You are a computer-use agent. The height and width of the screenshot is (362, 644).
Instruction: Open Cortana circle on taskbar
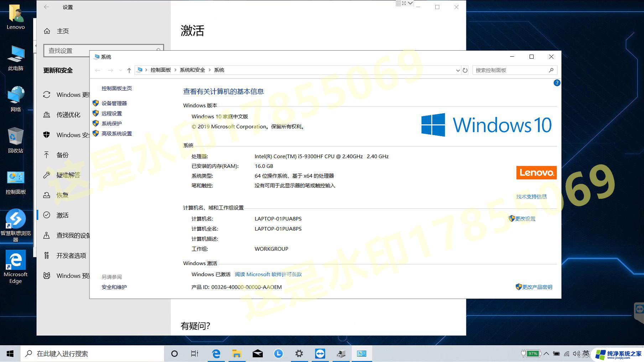(x=175, y=353)
